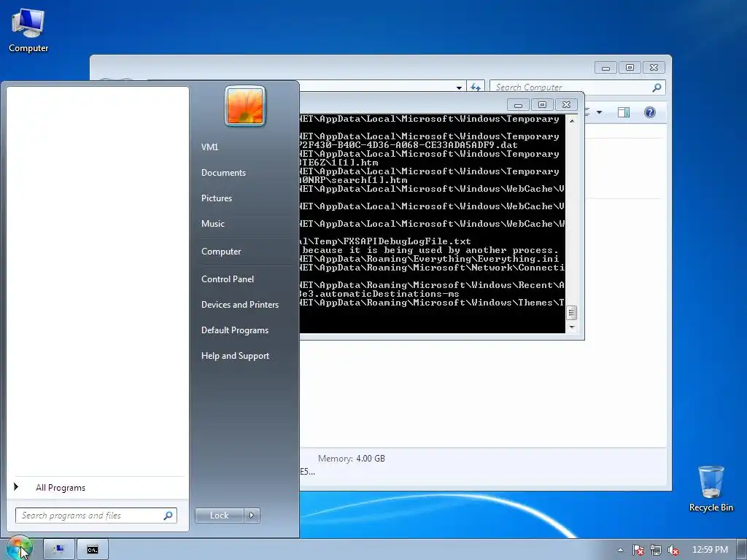
Task: Open Default Programs from Start menu
Action: (234, 330)
